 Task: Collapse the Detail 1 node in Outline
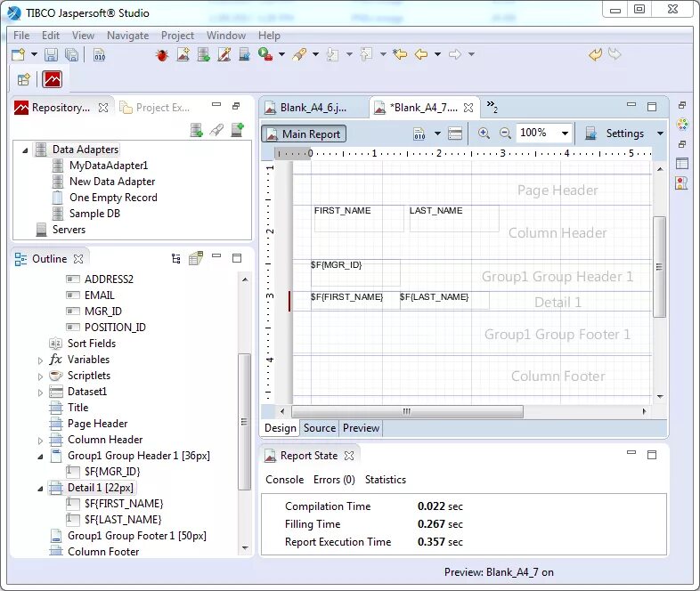[x=40, y=489]
